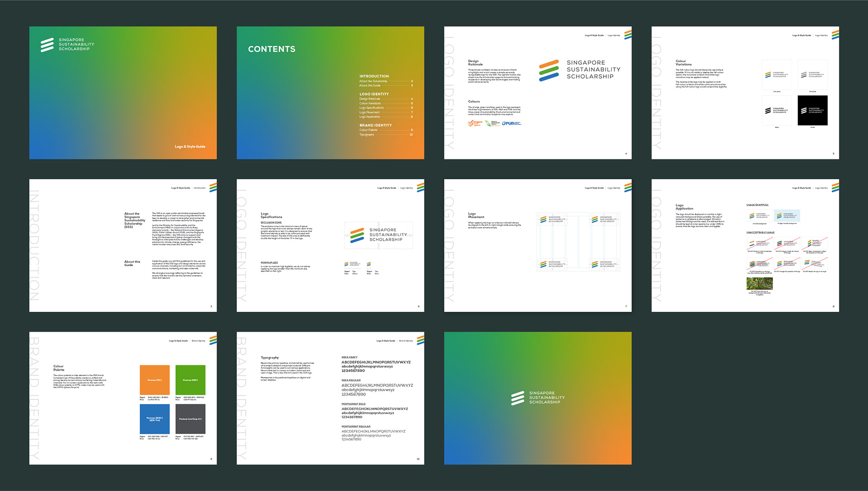This screenshot has height=491, width=868.
Task: Click the white logo on the cover page
Action: (67, 44)
